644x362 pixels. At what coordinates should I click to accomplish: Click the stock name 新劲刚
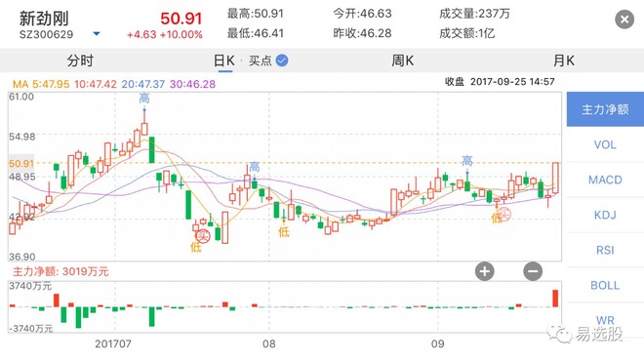[x=44, y=19]
